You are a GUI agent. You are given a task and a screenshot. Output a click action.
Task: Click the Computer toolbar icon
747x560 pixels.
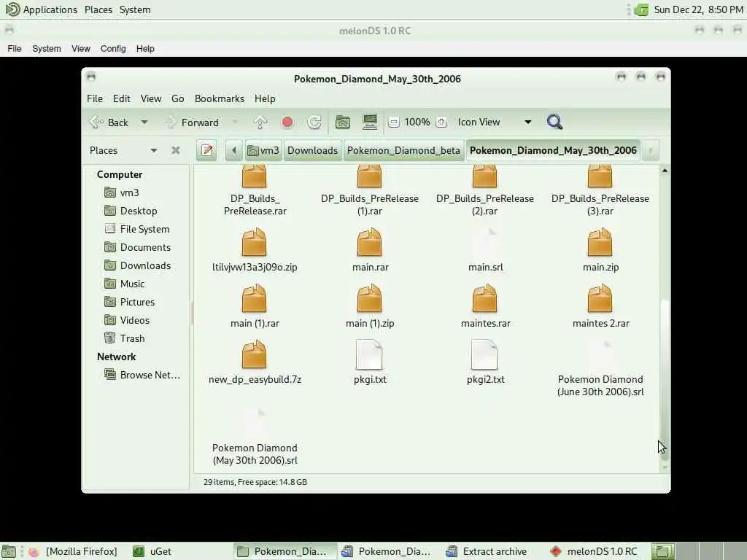[370, 122]
